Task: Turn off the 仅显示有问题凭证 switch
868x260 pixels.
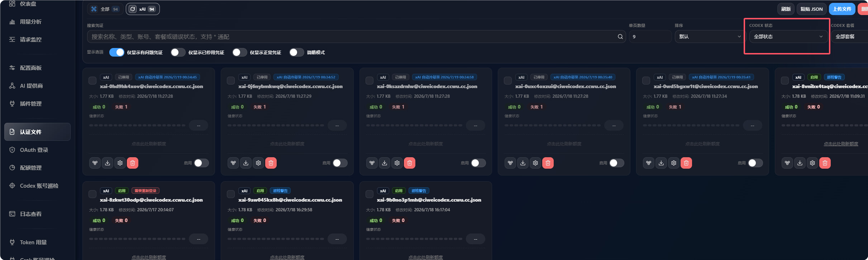Action: (117, 52)
